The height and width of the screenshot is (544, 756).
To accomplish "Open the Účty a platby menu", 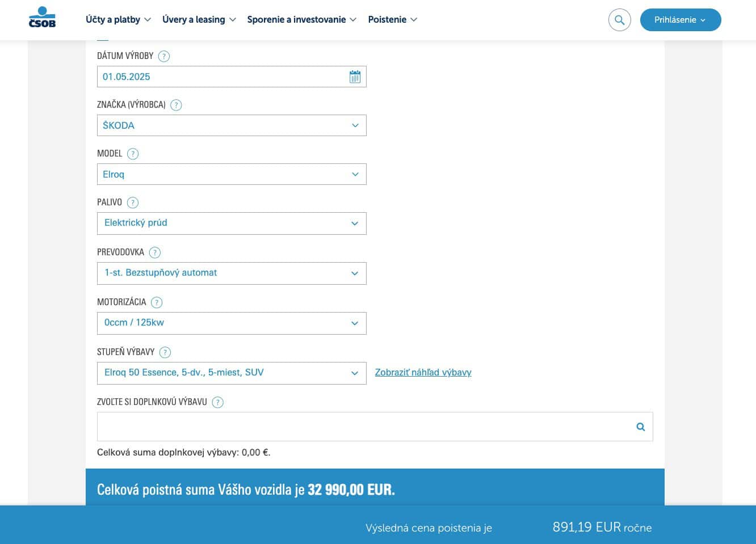I will [118, 19].
